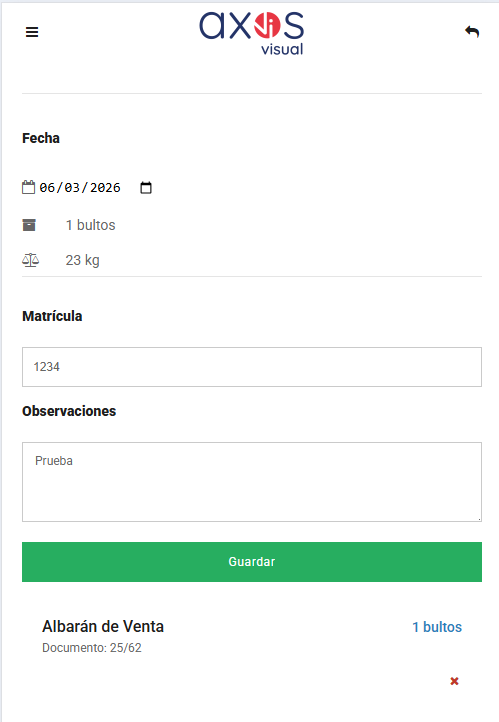This screenshot has height=722, width=499.
Task: Save the form with Guardar
Action: [x=252, y=562]
